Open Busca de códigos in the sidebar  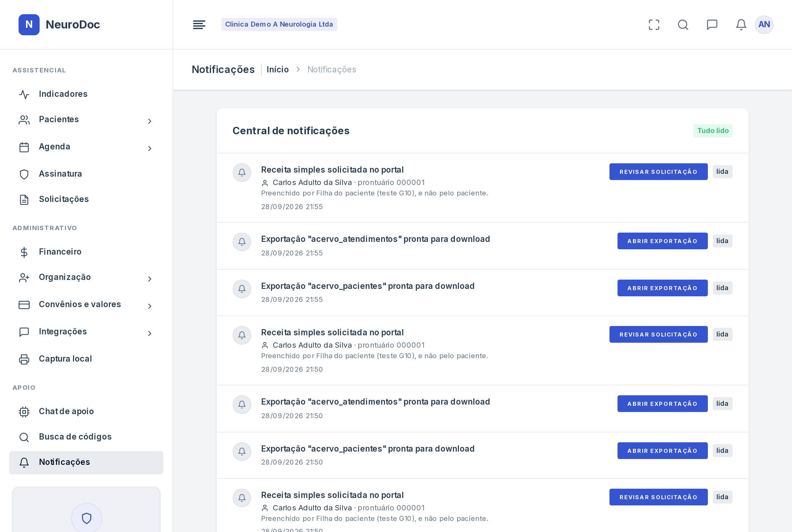86,437
